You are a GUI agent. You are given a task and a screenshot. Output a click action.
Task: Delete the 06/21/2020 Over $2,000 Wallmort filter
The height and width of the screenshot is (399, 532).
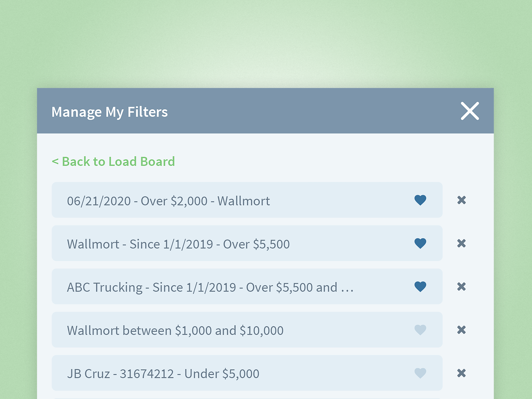pos(461,200)
